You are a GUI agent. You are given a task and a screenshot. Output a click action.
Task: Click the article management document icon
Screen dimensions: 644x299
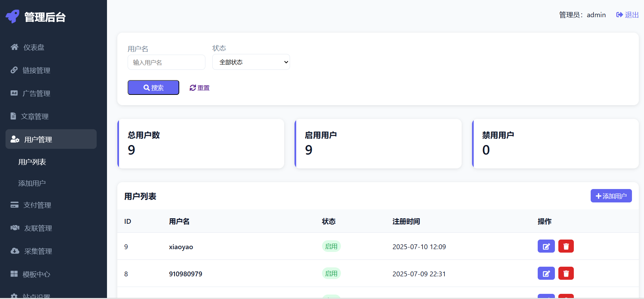tap(13, 116)
